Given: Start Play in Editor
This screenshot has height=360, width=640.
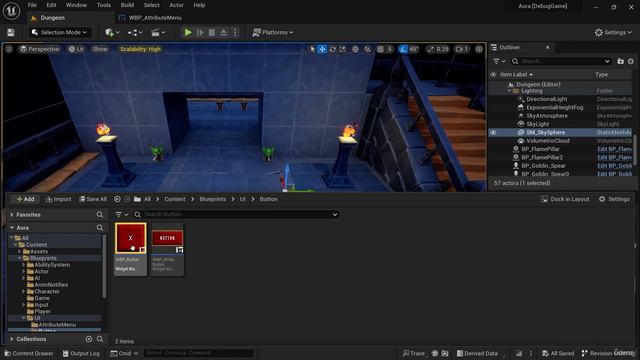Looking at the screenshot, I should tap(188, 32).
